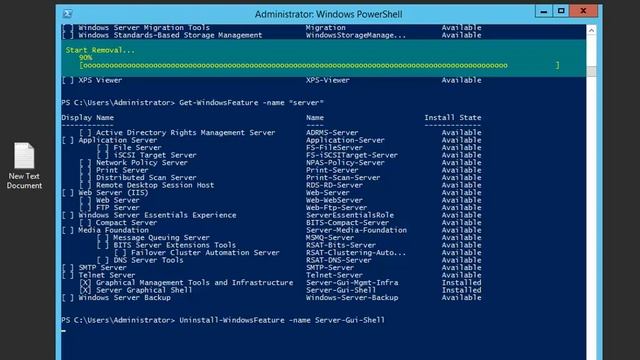Viewport: 640px width, 360px height.
Task: Minimize the PowerShell window
Action: [544, 11]
